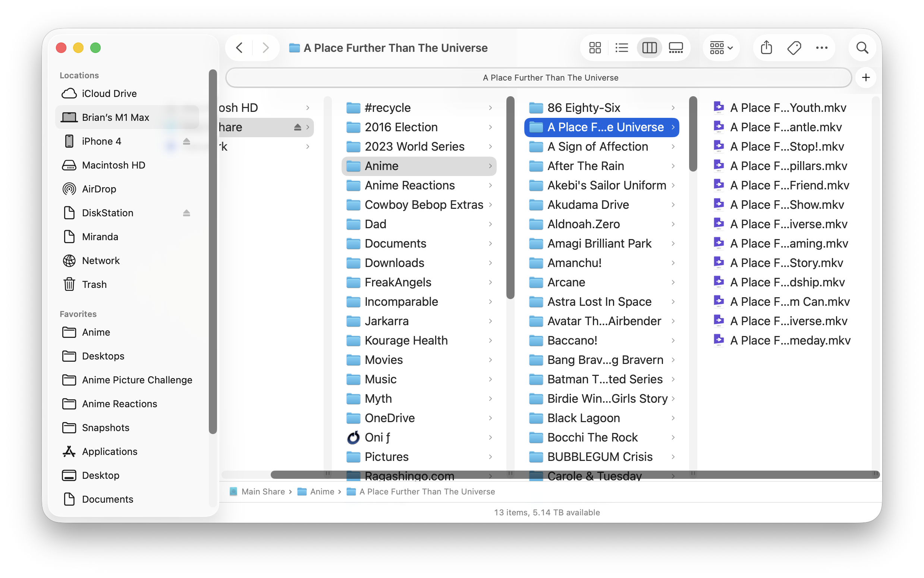Expand the Cowboy Bebop Extras folder chevron
Image resolution: width=924 pixels, height=578 pixels.
click(490, 205)
